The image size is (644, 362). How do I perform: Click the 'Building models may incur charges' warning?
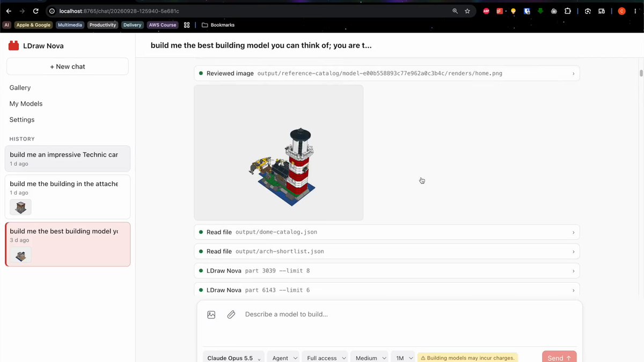click(467, 358)
